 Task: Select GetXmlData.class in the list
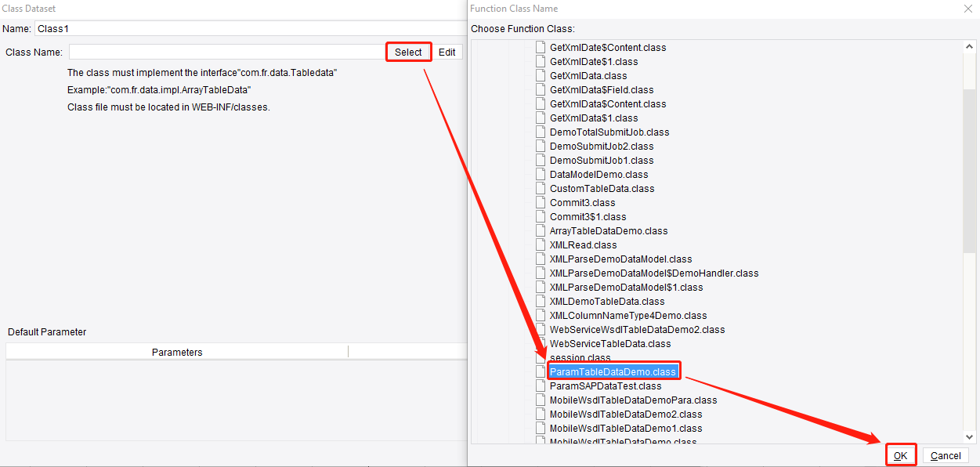point(588,75)
